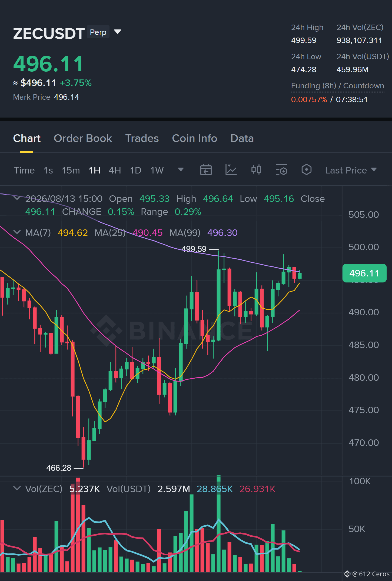Open the ZECUSDT pair selector dropdown arrow
The image size is (392, 581).
(x=118, y=32)
